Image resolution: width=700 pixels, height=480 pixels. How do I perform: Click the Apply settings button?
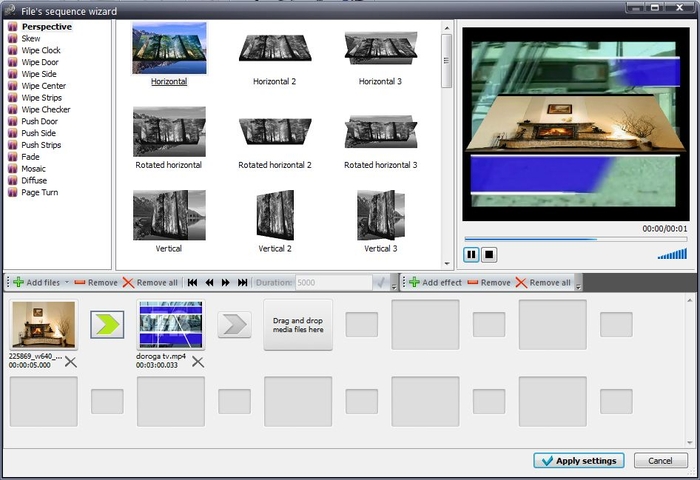pyautogui.click(x=579, y=461)
